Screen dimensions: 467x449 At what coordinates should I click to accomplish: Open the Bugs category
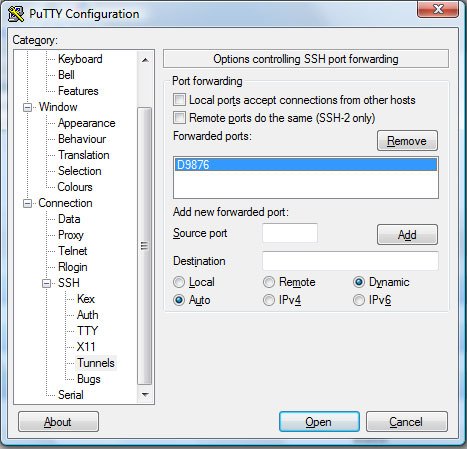(89, 379)
